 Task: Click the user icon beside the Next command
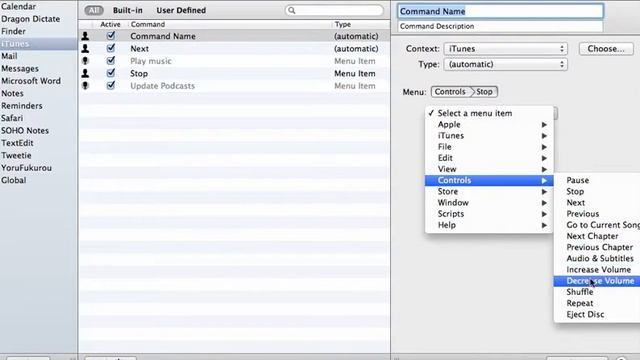(x=85, y=49)
